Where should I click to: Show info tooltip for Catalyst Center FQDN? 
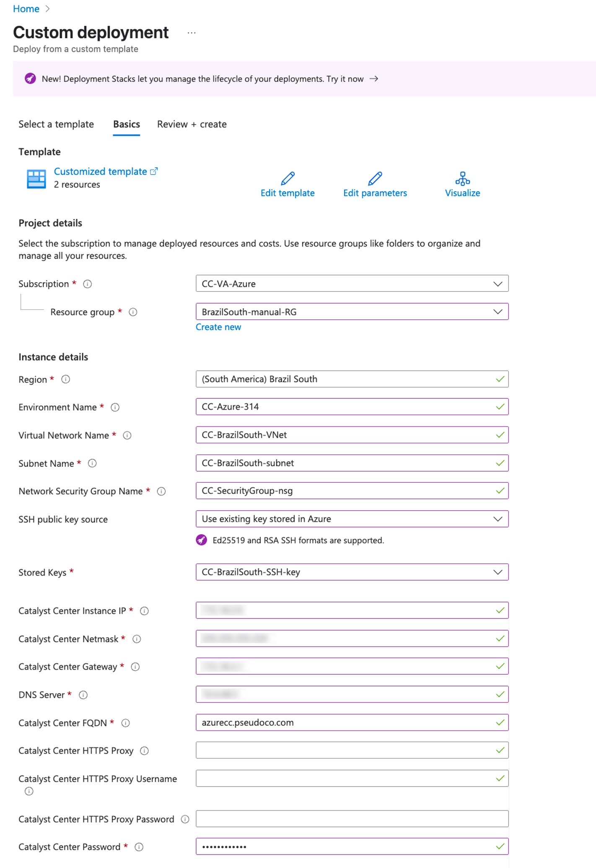125,723
